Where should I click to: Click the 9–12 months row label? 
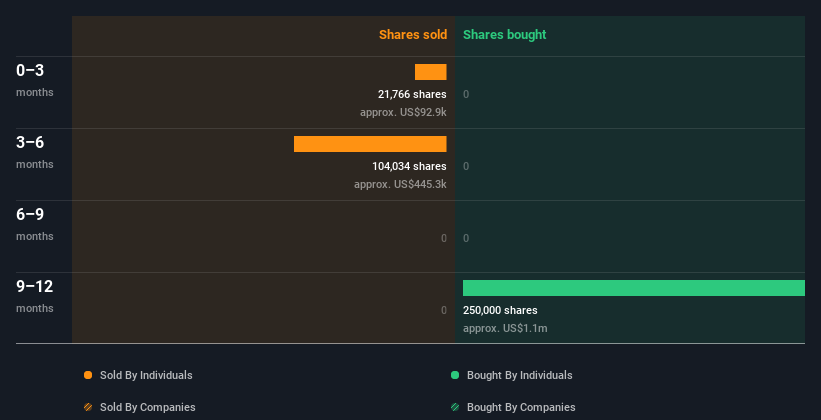tap(35, 296)
